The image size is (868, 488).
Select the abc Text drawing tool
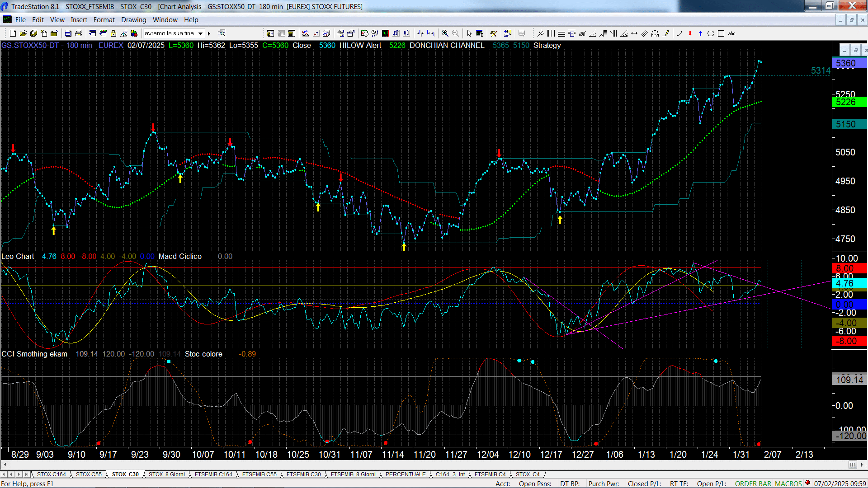pos(731,33)
